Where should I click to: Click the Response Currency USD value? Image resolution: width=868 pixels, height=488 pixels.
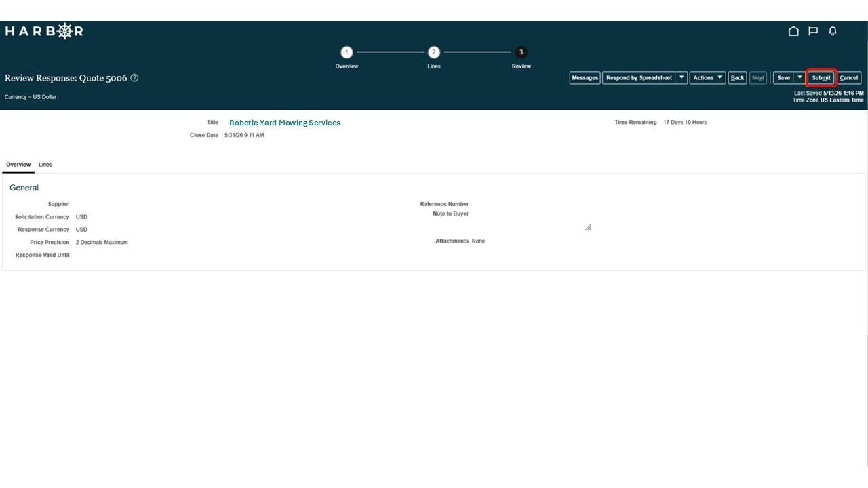coord(81,230)
